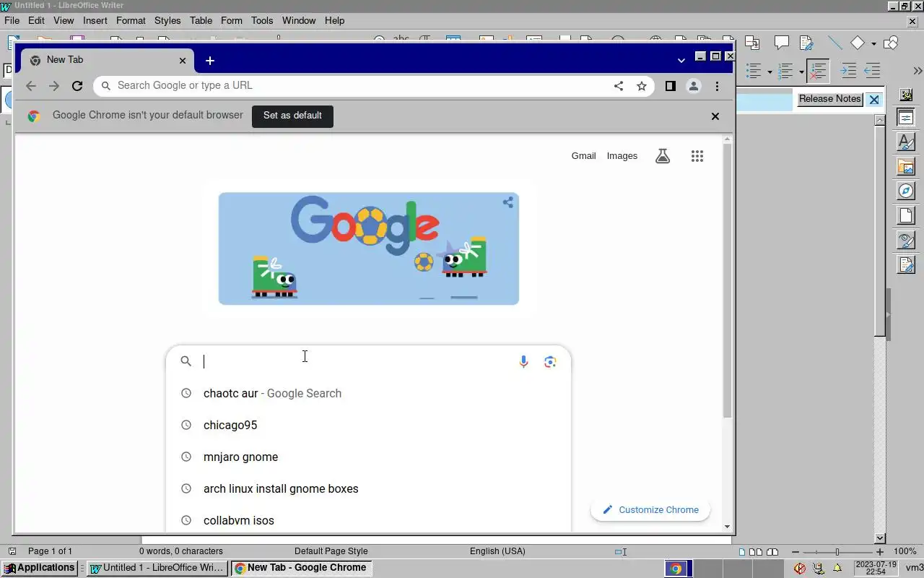Reload the Chrome page
Screen dimensions: 924x578
(77, 86)
